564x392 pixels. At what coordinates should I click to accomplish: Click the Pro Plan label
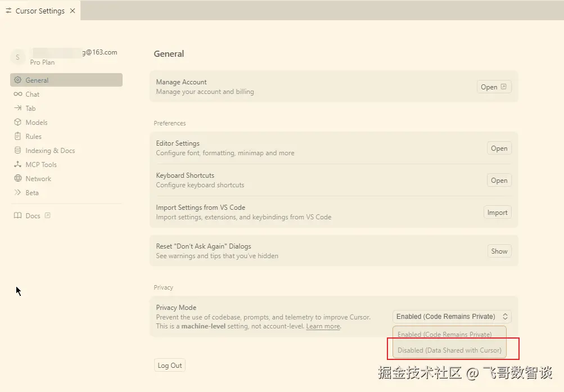42,62
